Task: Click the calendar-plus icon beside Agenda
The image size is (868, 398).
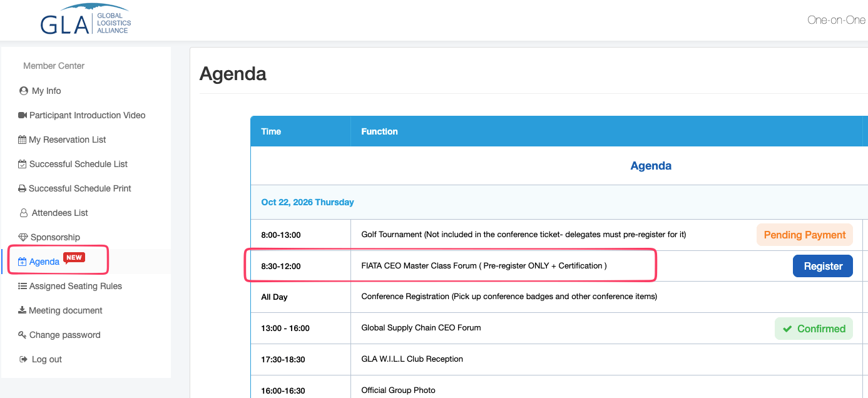Action: pyautogui.click(x=23, y=262)
